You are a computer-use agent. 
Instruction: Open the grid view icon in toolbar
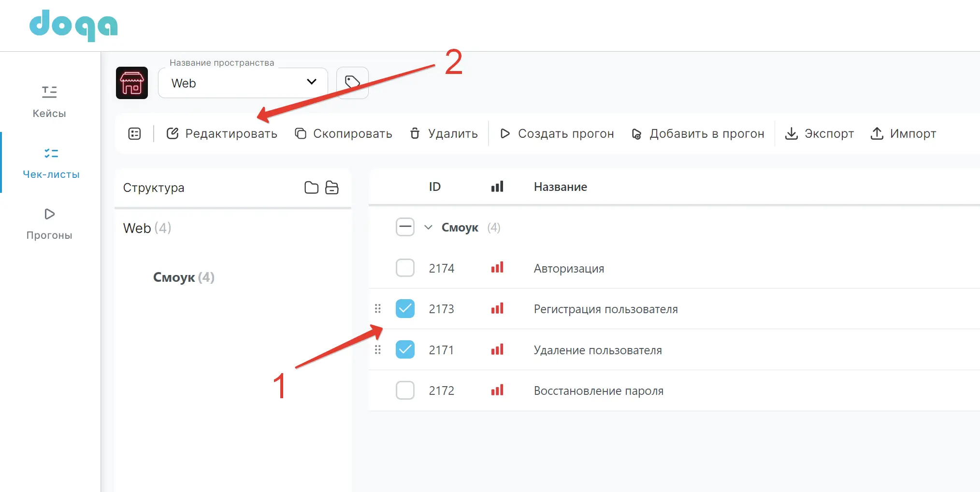coord(134,133)
